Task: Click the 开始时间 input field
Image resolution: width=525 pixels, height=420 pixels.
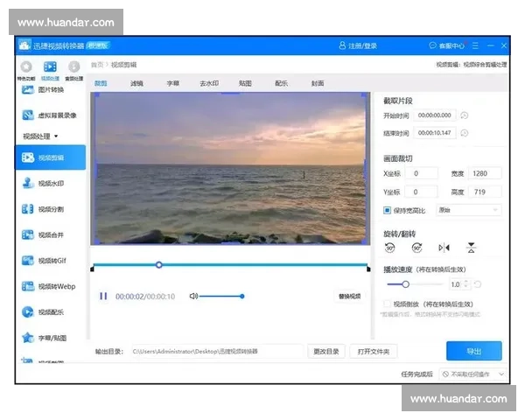Action: [435, 115]
